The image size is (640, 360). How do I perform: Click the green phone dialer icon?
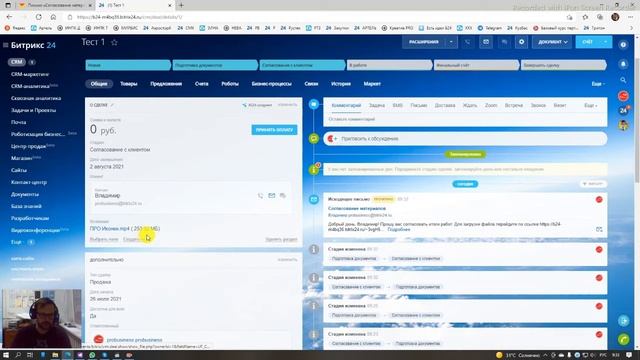click(623, 339)
